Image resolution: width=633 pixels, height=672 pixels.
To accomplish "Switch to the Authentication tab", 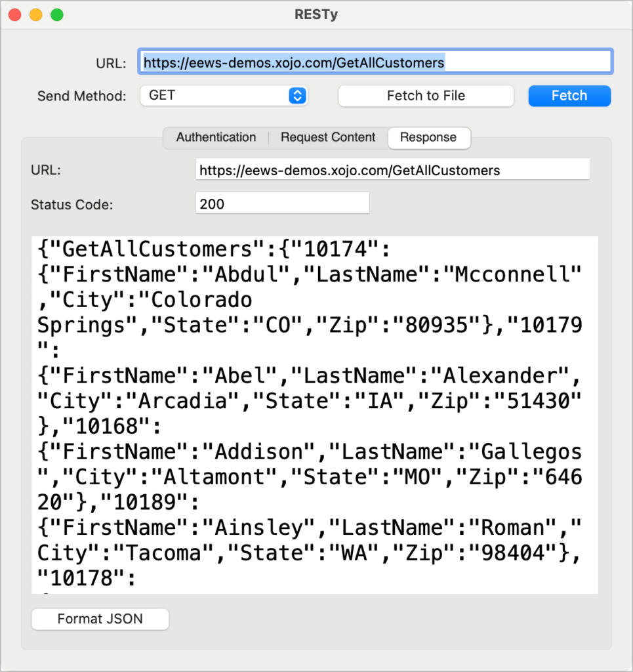I will 216,138.
